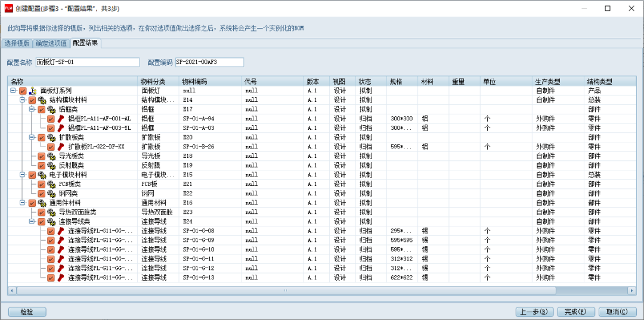Screen dimensions: 644x320
Task: Click red part icon in SP-01-G-11 row
Action: 61,259
